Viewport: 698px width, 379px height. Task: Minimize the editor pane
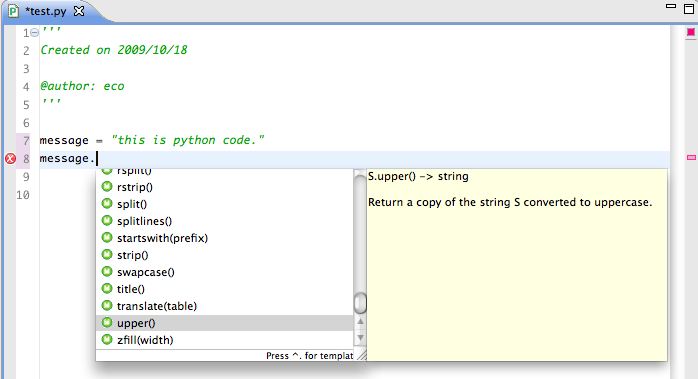coord(670,6)
